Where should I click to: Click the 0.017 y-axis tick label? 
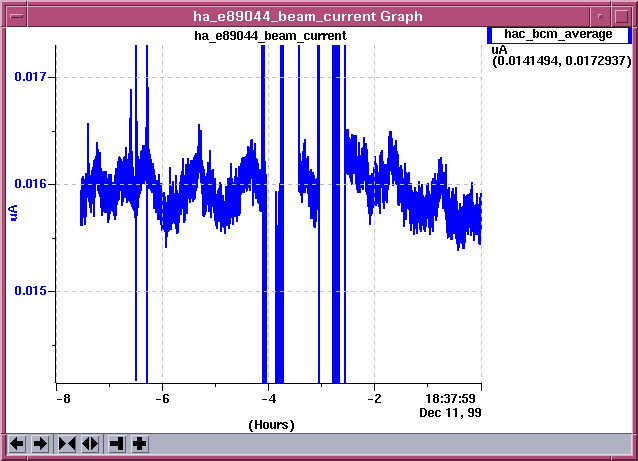(x=30, y=77)
